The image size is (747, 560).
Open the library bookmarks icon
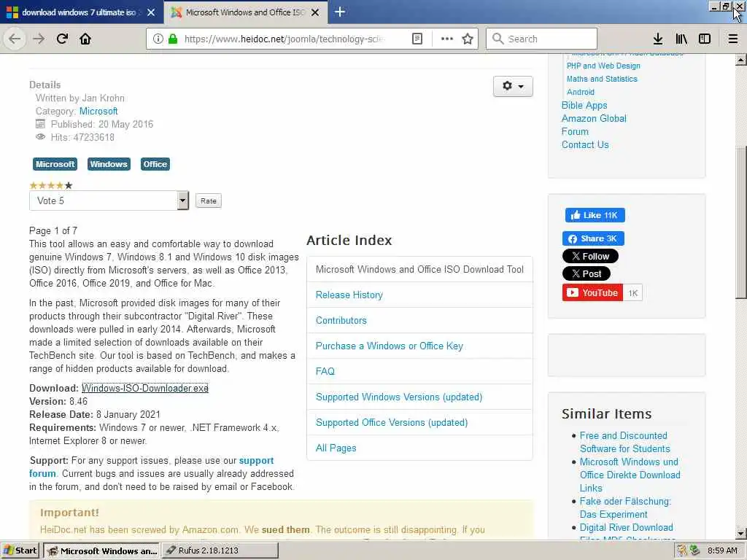point(681,39)
